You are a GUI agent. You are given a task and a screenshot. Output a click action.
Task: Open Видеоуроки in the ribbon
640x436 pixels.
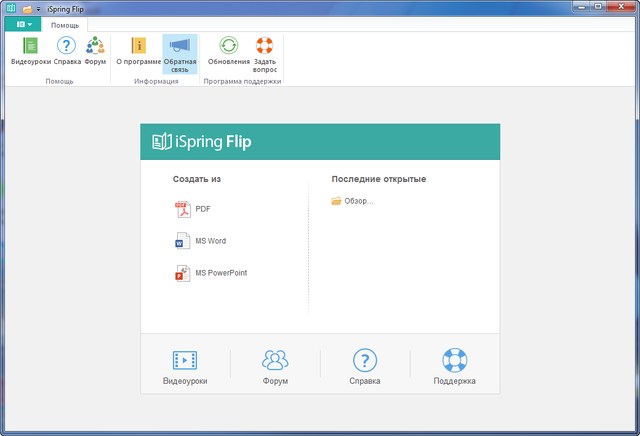(31, 51)
